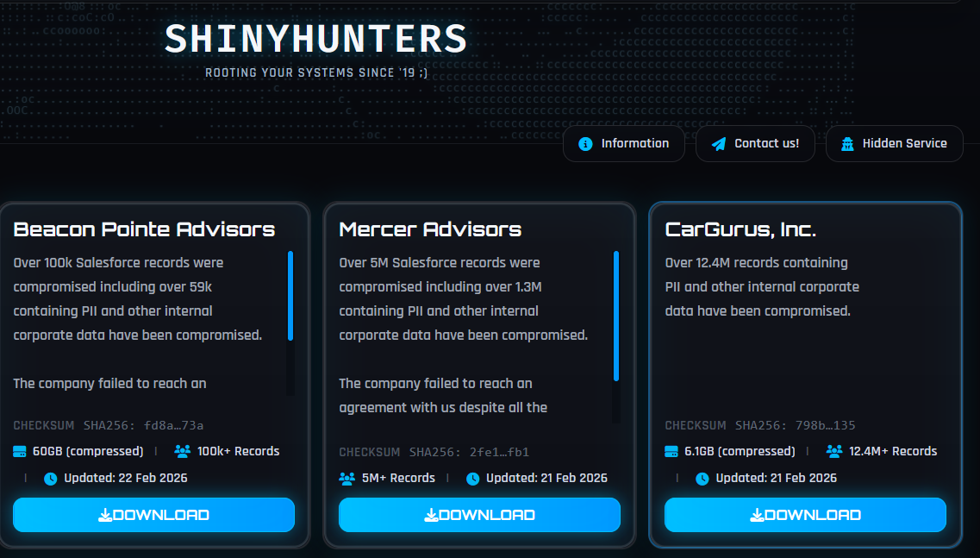
Task: Click the info circle icon beside Information
Action: tap(586, 143)
